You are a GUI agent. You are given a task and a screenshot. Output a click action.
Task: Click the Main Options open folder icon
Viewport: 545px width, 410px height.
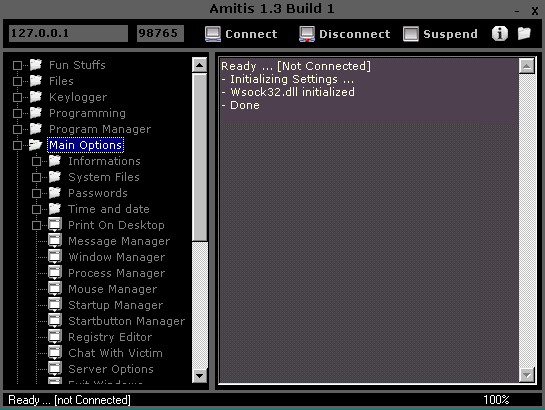35,145
